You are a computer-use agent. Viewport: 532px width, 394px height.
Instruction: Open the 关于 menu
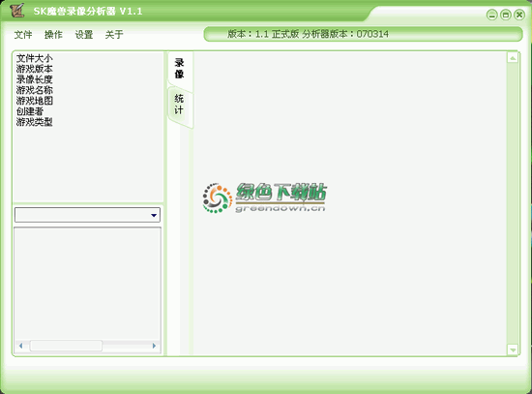point(114,34)
